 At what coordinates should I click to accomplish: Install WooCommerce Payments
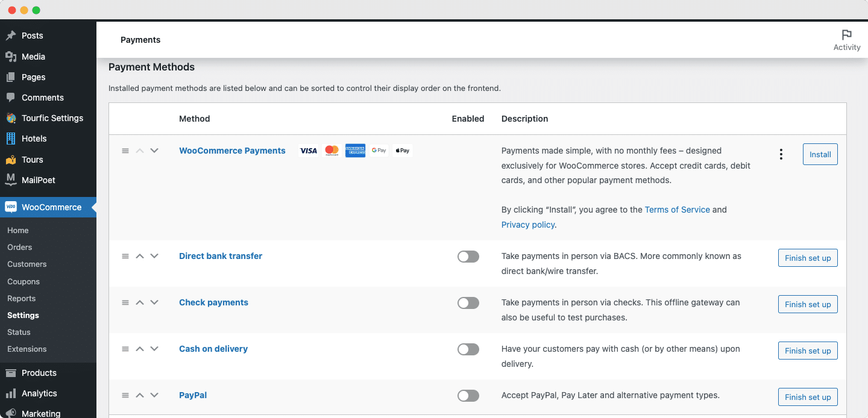coord(820,154)
